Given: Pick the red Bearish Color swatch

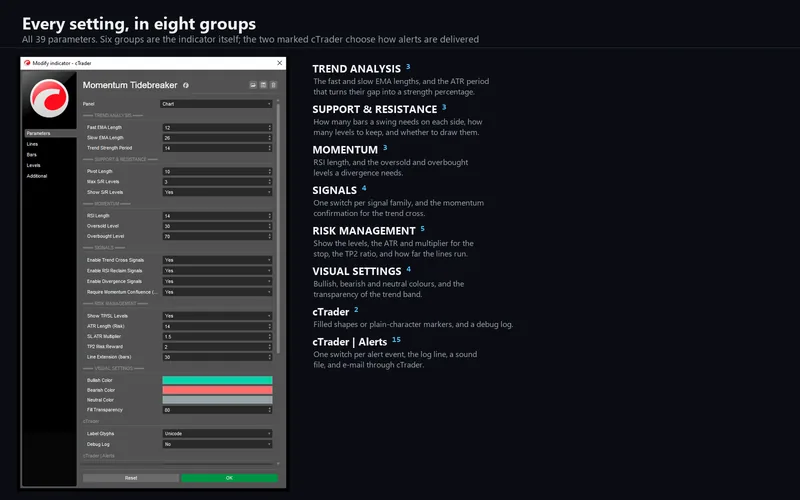Looking at the screenshot, I should pyautogui.click(x=217, y=390).
